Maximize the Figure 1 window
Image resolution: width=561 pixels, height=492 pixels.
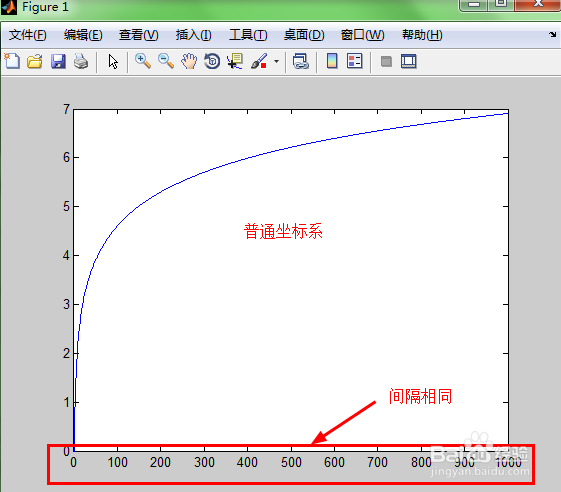coord(501,4)
